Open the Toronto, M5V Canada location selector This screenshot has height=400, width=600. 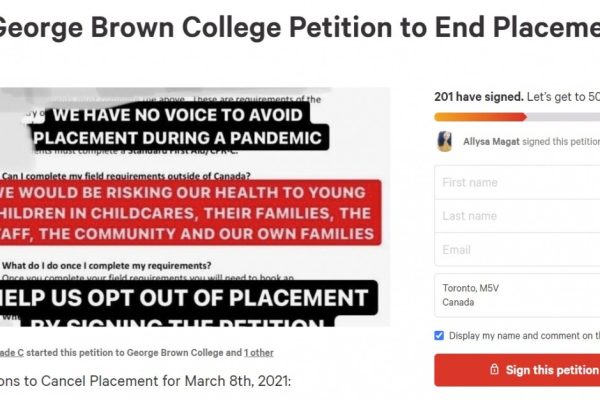tap(517, 295)
